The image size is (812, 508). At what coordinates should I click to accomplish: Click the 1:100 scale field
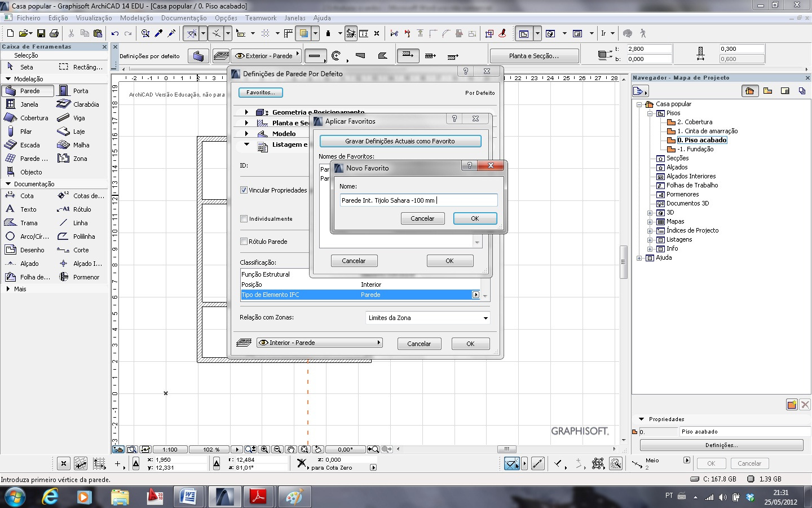click(x=170, y=449)
